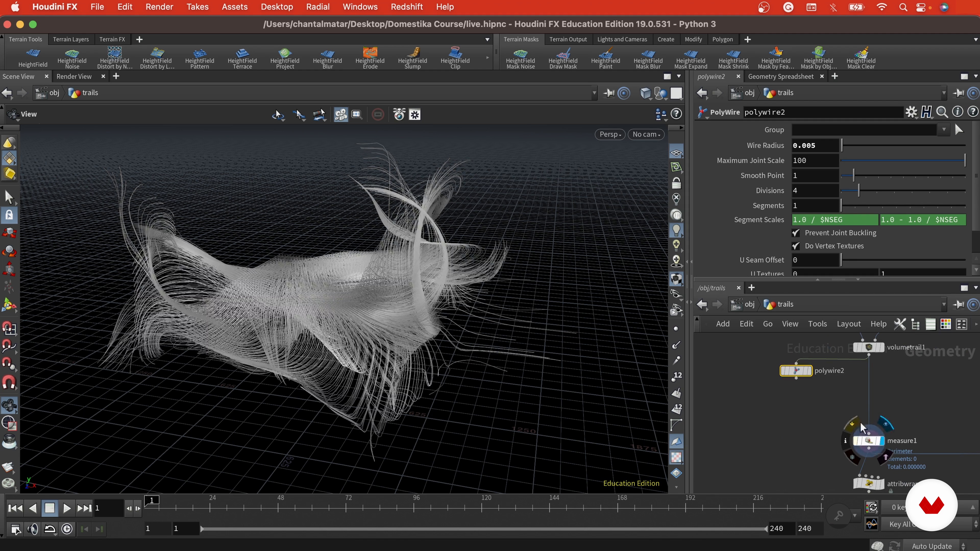Select the HeightField Terrace shelf tool

click(x=242, y=58)
